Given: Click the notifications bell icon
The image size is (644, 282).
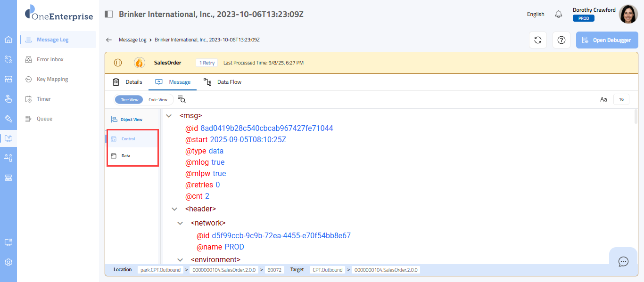Looking at the screenshot, I should pos(559,14).
